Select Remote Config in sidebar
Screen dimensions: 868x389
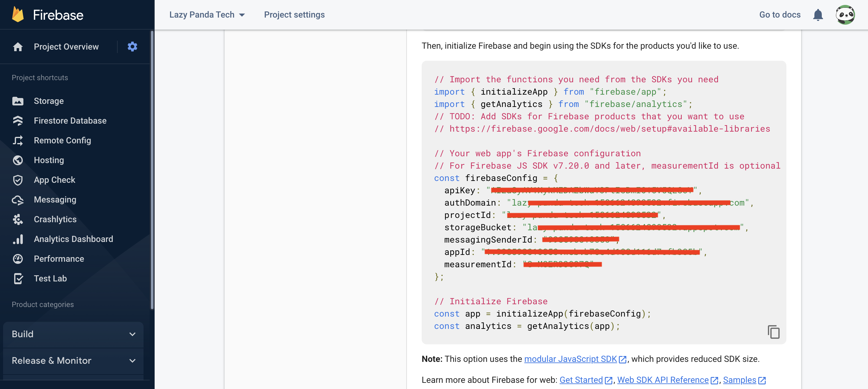63,140
